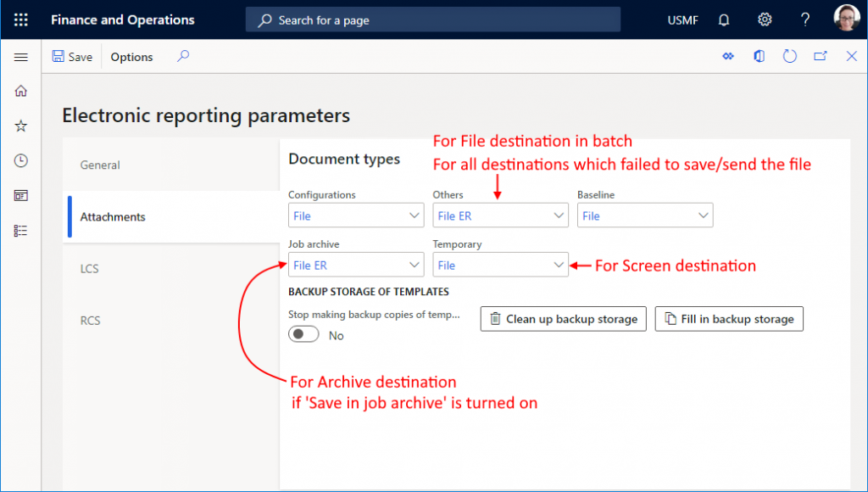Switch to the LCS tab
Viewport: 868px width, 492px height.
click(x=90, y=268)
